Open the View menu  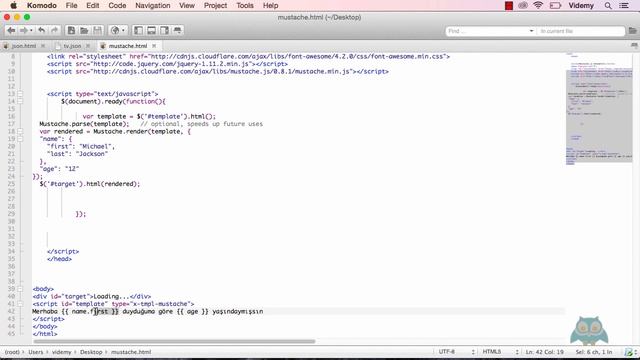point(187,6)
